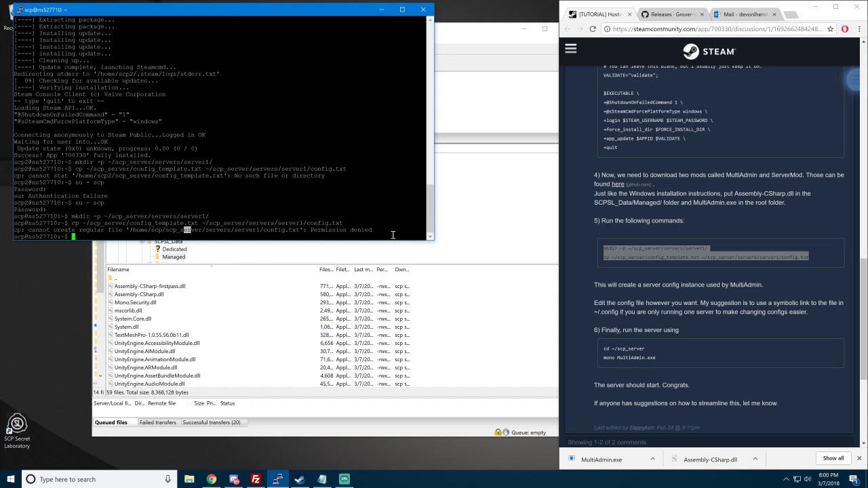The image size is (868, 488).
Task: Click the PuTTY title bar icon
Action: [x=18, y=9]
